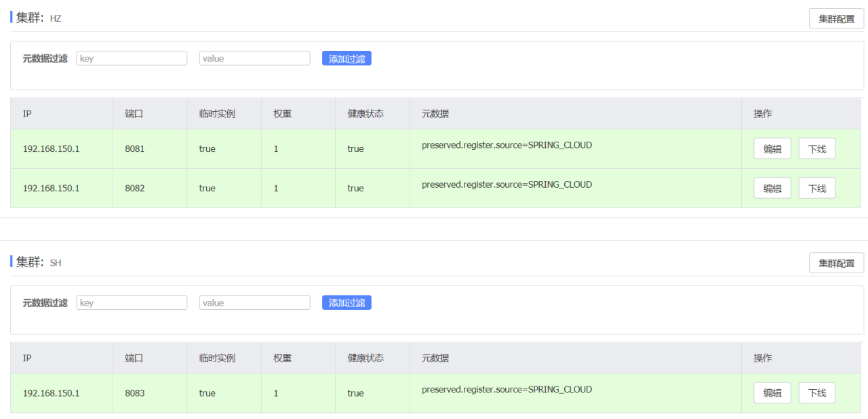Edit the instance on port 8083
This screenshot has width=868, height=419.
772,393
